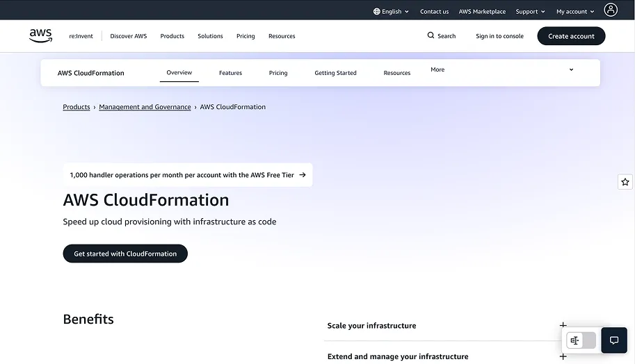Click the Benefits heading
The height and width of the screenshot is (364, 635).
(88, 319)
